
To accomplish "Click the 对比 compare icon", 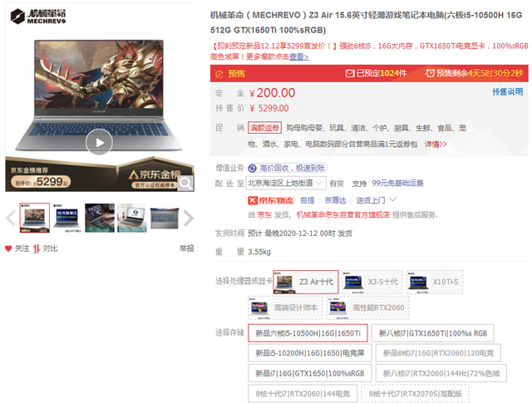I will tap(37, 248).
